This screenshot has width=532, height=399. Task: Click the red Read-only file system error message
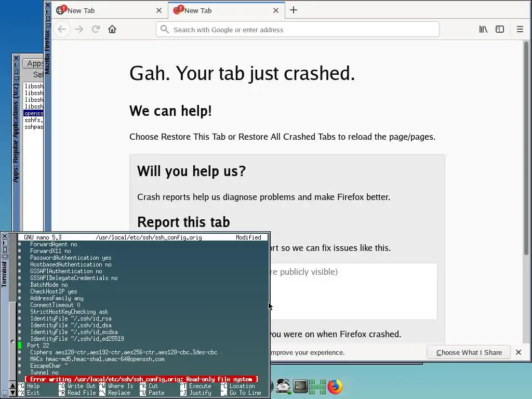click(141, 379)
